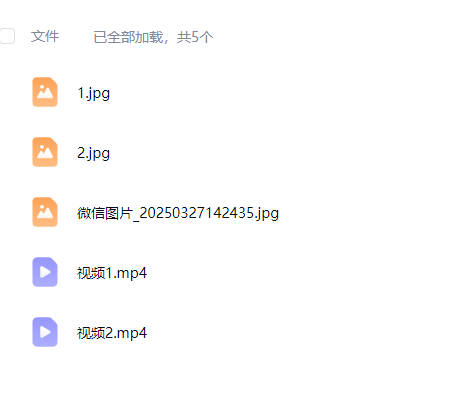Open the 视频2.mp4 video file name
The height and width of the screenshot is (402, 450).
pyautogui.click(x=112, y=333)
